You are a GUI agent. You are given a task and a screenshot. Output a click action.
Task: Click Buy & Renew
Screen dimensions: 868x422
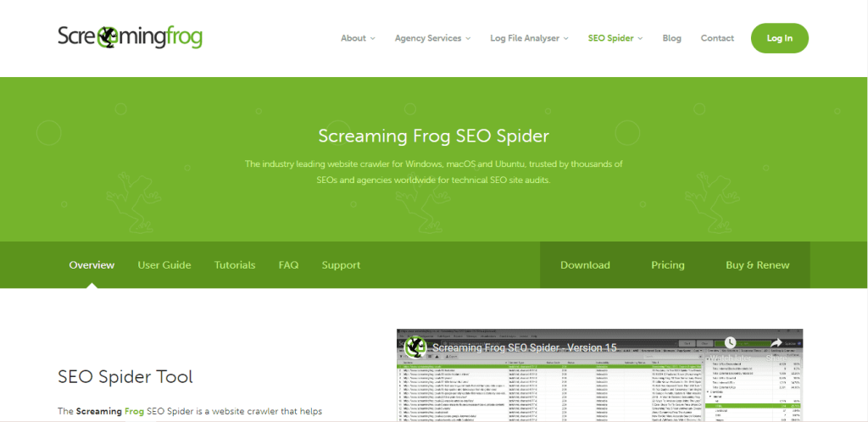point(758,265)
